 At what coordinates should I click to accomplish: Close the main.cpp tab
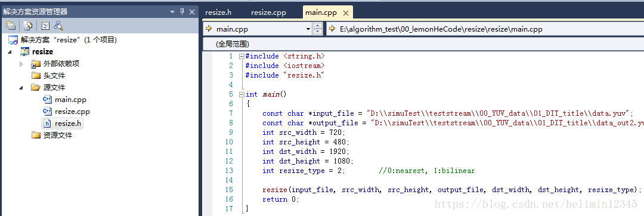click(x=345, y=13)
